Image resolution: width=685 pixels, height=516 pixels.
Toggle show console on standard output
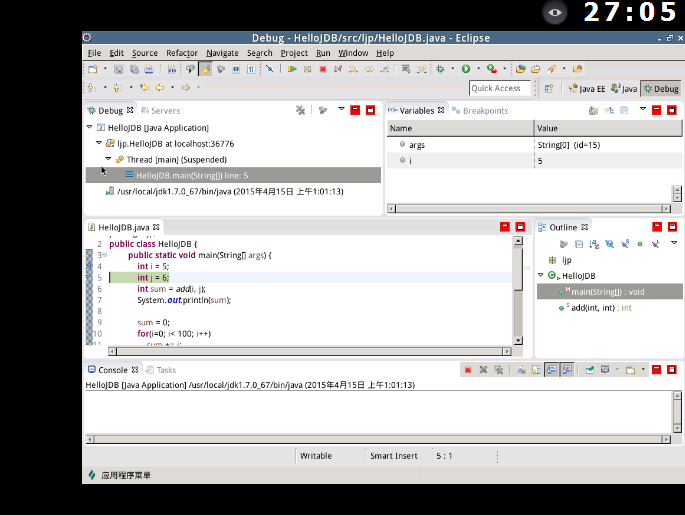point(552,370)
